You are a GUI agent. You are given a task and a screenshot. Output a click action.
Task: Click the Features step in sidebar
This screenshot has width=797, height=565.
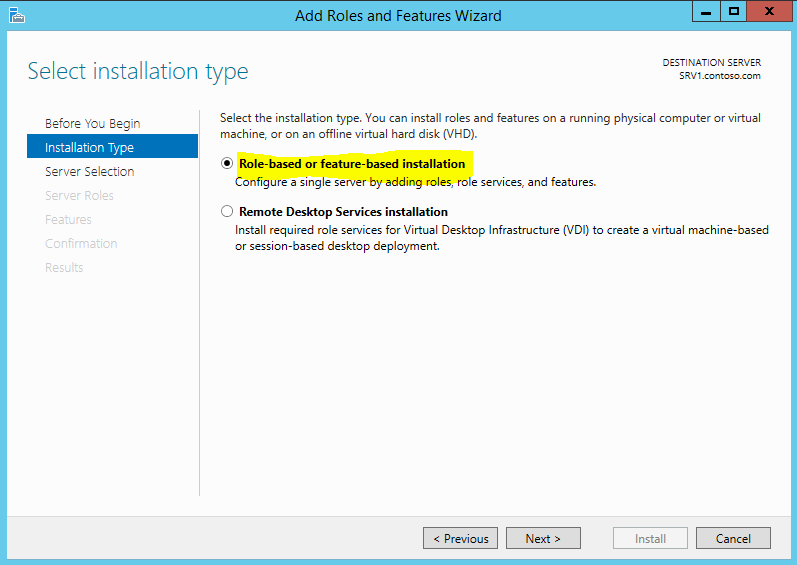[x=68, y=219]
